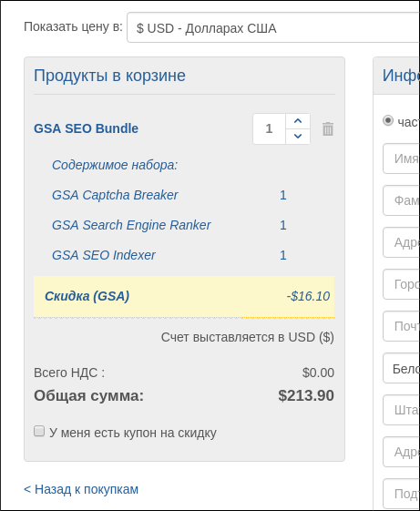Select GSA SEO Indexer item text
Viewport: 420px width, 511px height.
coord(104,255)
